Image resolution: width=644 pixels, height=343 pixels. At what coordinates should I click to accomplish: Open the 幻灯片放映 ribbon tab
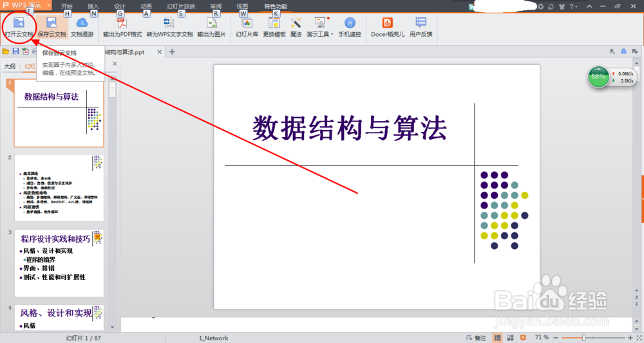click(181, 6)
